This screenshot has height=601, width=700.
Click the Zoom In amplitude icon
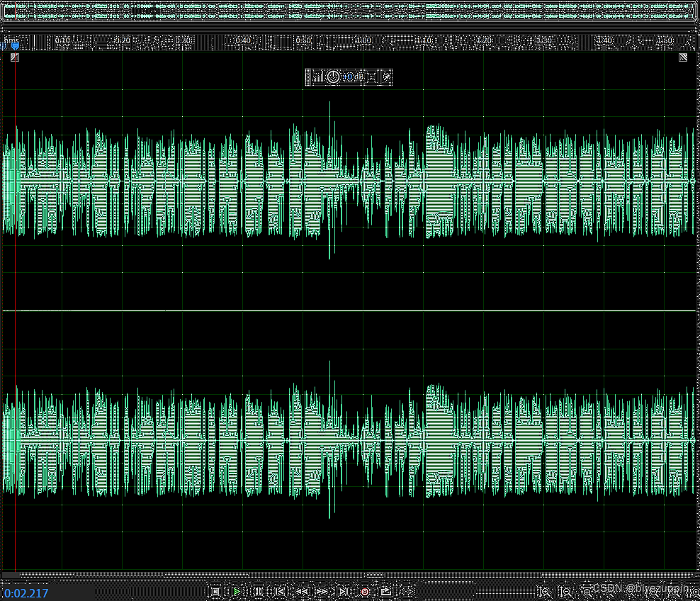click(x=544, y=592)
